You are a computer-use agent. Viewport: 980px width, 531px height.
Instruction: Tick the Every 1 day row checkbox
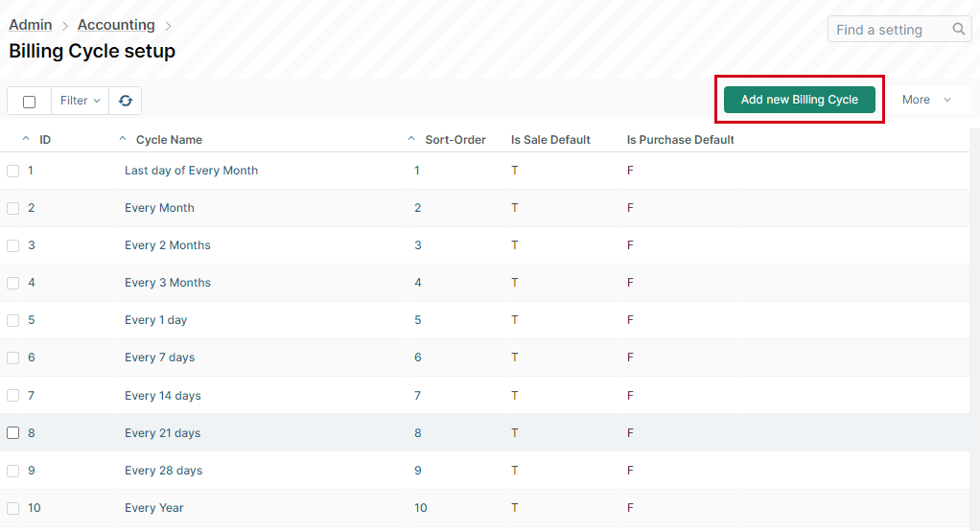(x=13, y=320)
